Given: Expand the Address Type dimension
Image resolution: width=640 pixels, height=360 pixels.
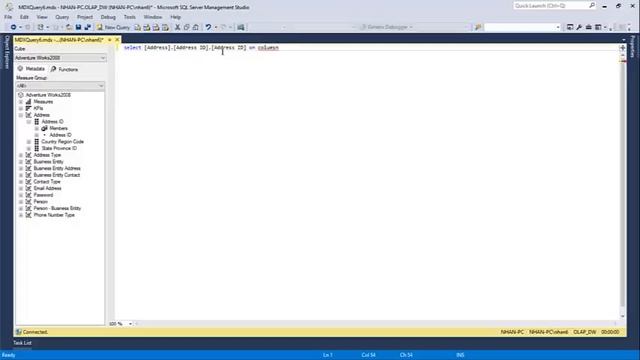Looking at the screenshot, I should tap(21, 155).
